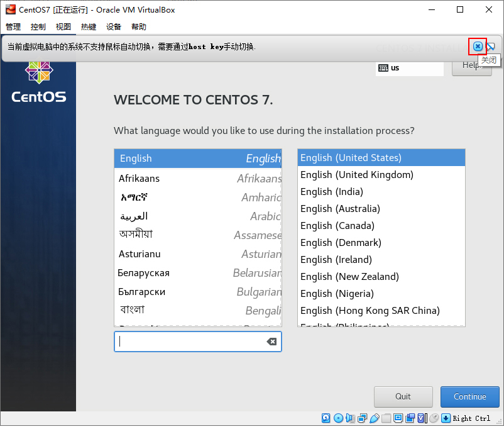Viewport: 504px width, 429px height.
Task: Open the 设备 menu
Action: [114, 26]
